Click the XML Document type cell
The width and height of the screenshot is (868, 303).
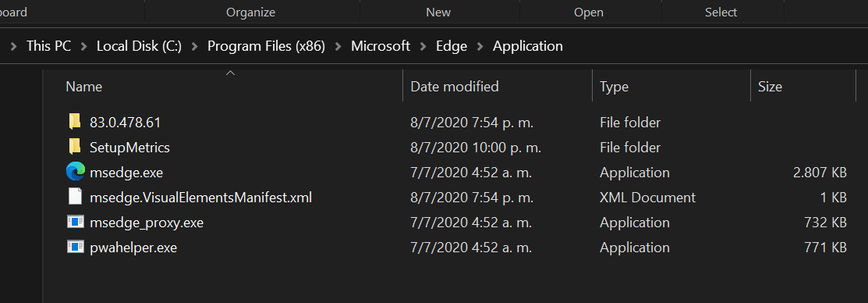point(647,198)
